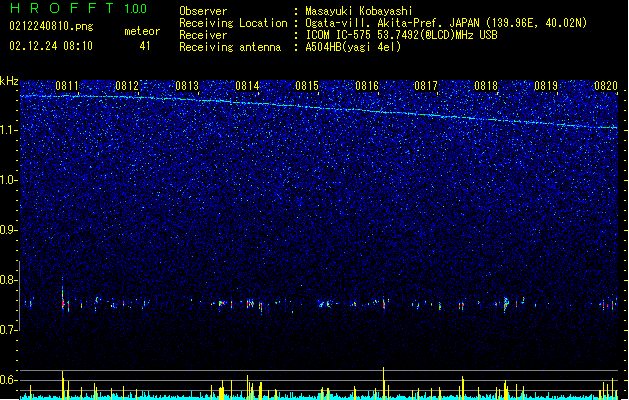Viewport: 629px width, 400px height.
Task: Click the 0816 time marker
Action: pos(367,86)
